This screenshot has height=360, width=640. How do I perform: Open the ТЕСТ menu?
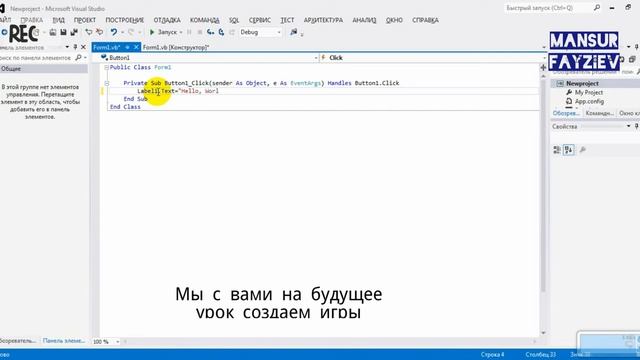(287, 20)
